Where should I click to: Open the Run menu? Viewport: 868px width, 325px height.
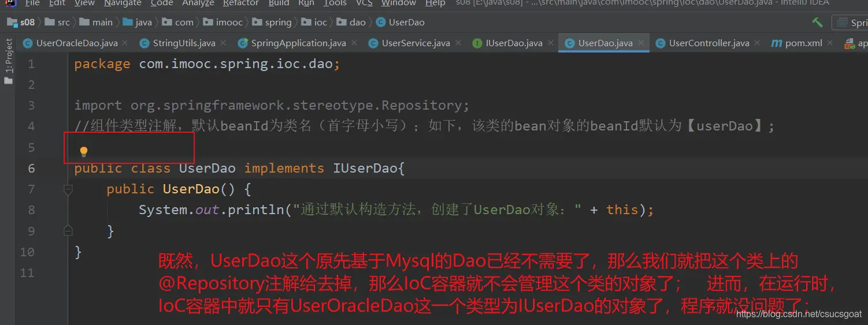(x=306, y=3)
